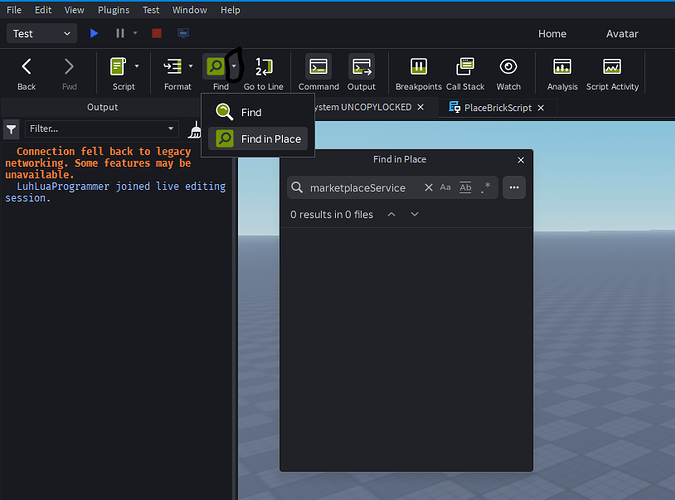Click the Back navigation arrow
Screen dimensions: 675x500
click(26, 73)
